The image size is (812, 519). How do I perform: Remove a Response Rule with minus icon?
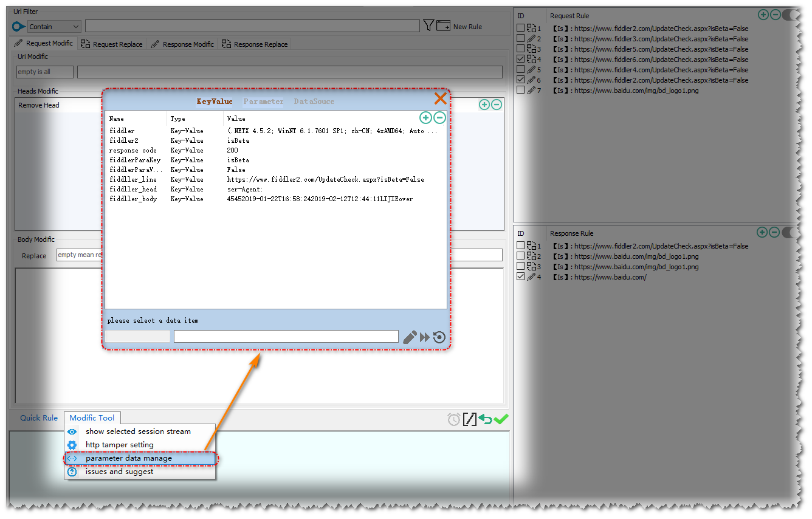(x=774, y=232)
